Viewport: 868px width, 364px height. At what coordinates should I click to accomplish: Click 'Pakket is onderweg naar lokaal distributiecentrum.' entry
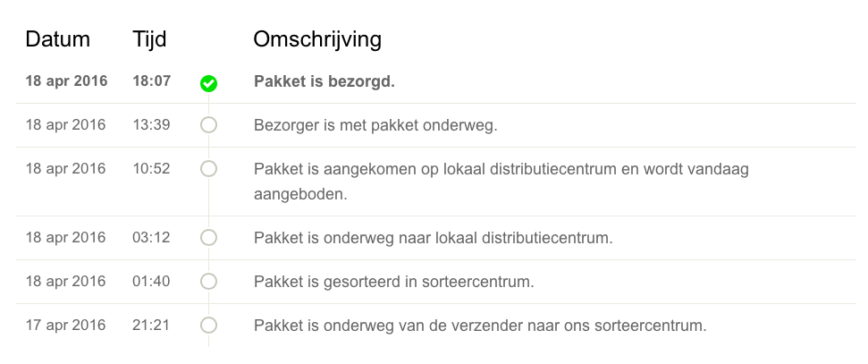coord(434,238)
